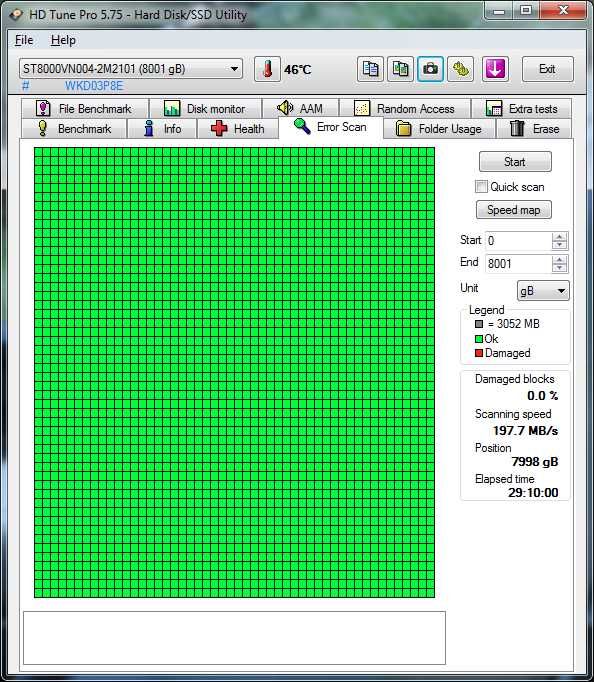594x682 pixels.
Task: Click the copy screenshot to clipboard icon
Action: [400, 69]
